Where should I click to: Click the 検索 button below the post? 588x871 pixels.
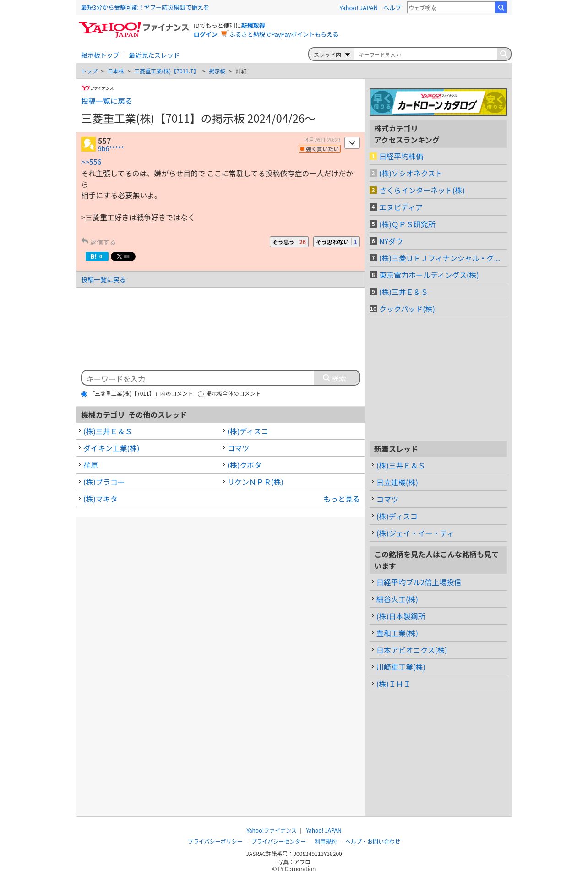point(337,378)
